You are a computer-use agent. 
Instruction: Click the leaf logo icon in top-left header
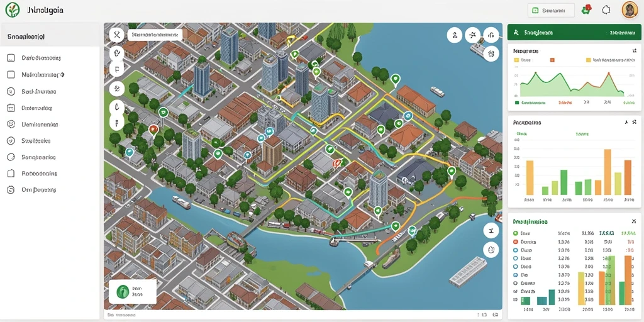13,10
